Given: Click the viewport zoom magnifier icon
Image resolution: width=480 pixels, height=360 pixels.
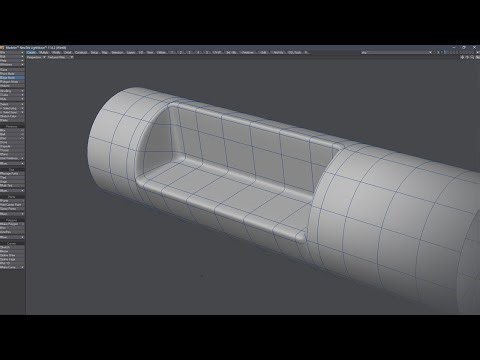Looking at the screenshot, I should 472,57.
